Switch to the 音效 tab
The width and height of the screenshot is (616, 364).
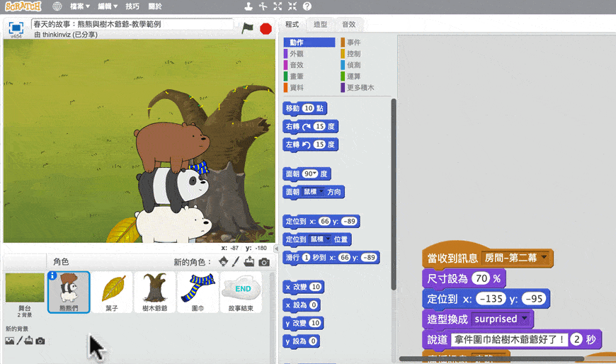point(349,24)
